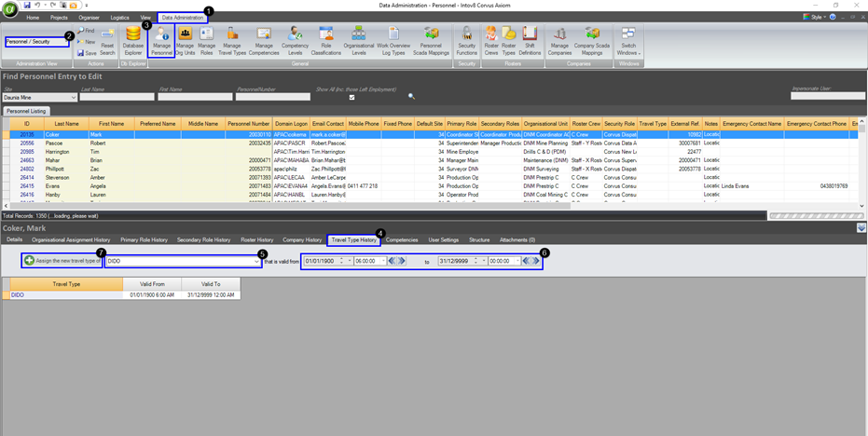Viewport: 868px width, 436px height.
Task: Open Security Functions
Action: point(467,41)
